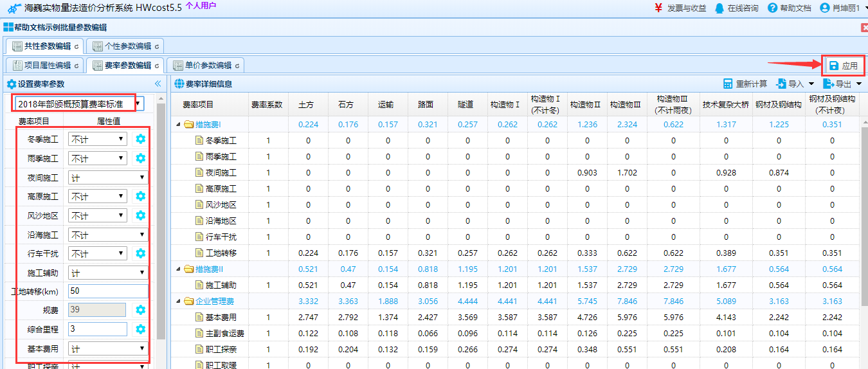868x369 pixels.
Task: Click the 综合里程 input field
Action: click(x=96, y=329)
